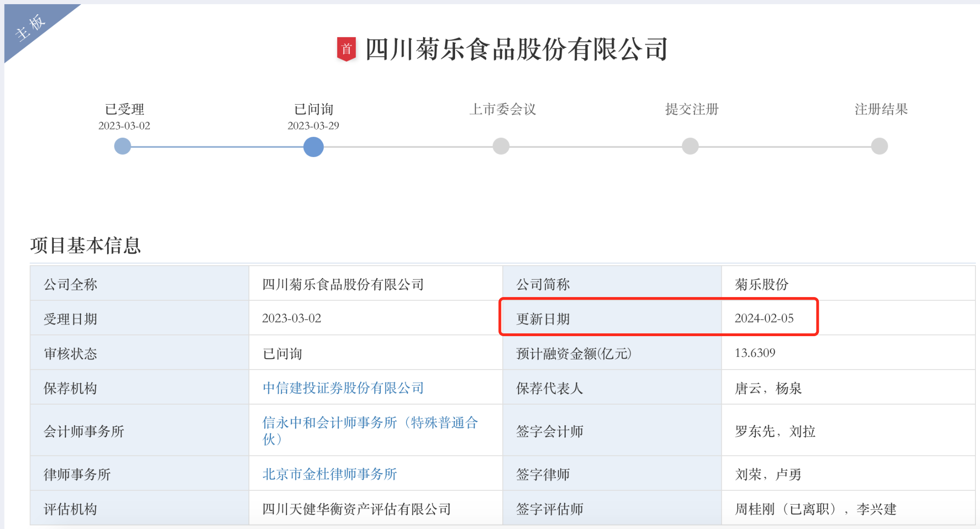
Task: Click the red 首 badge icon
Action: (346, 49)
